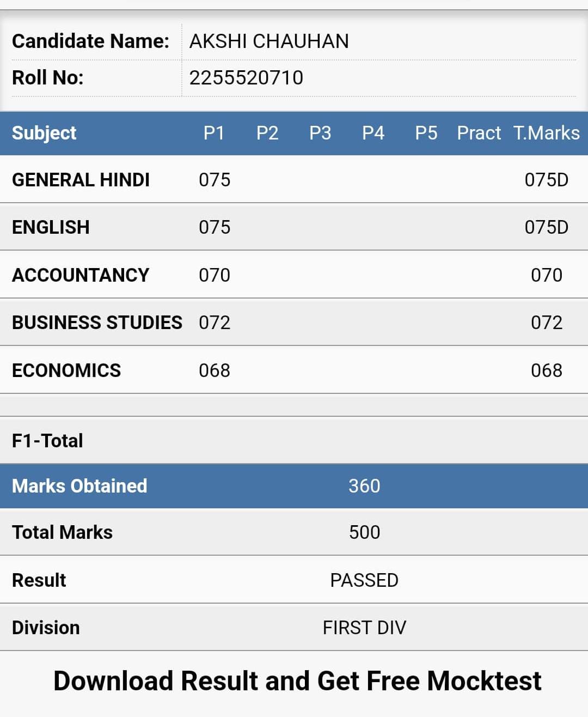Click the Subject column header
588x717 pixels.
[44, 133]
